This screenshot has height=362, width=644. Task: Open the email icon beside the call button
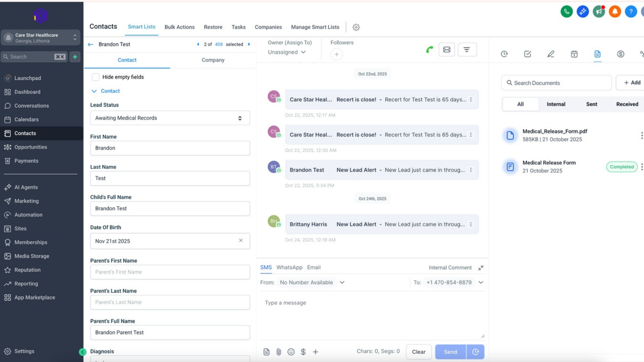pos(446,49)
